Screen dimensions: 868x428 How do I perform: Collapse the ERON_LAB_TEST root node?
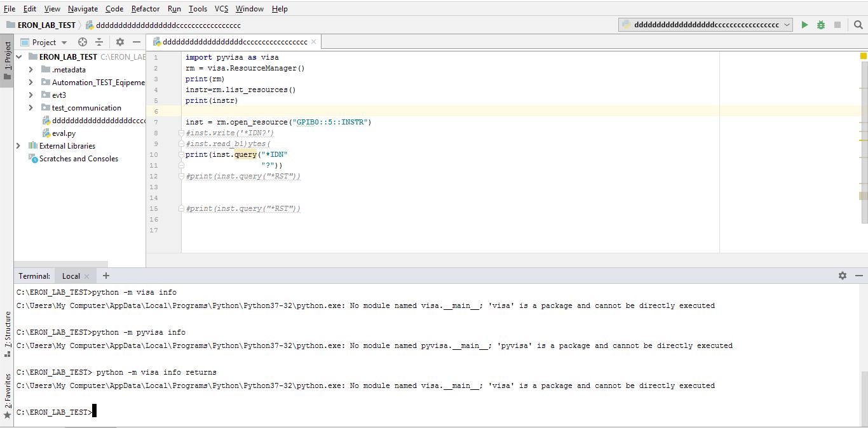[18, 56]
